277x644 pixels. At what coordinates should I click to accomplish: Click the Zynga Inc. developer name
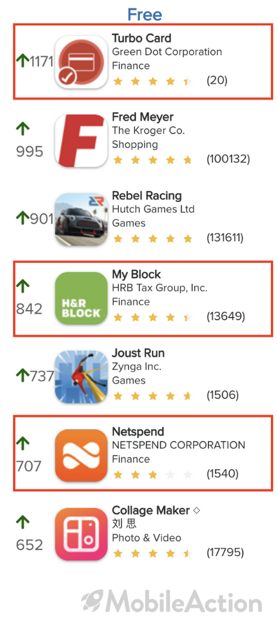[x=137, y=366]
